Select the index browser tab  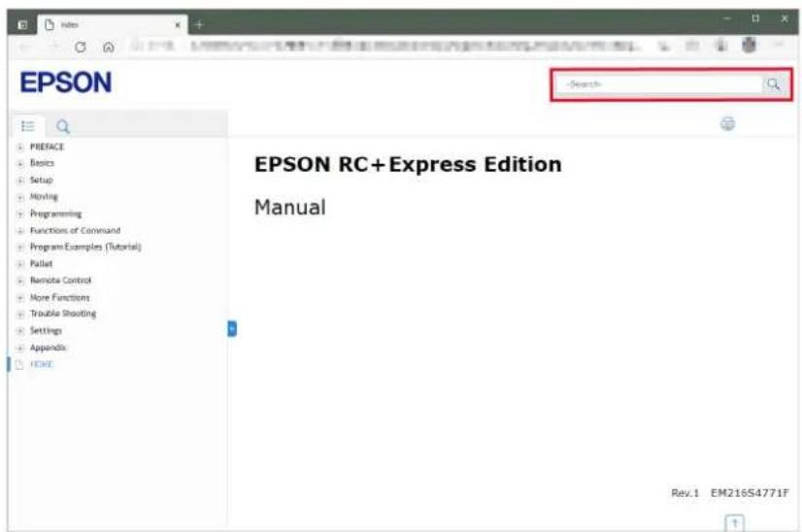[x=113, y=24]
